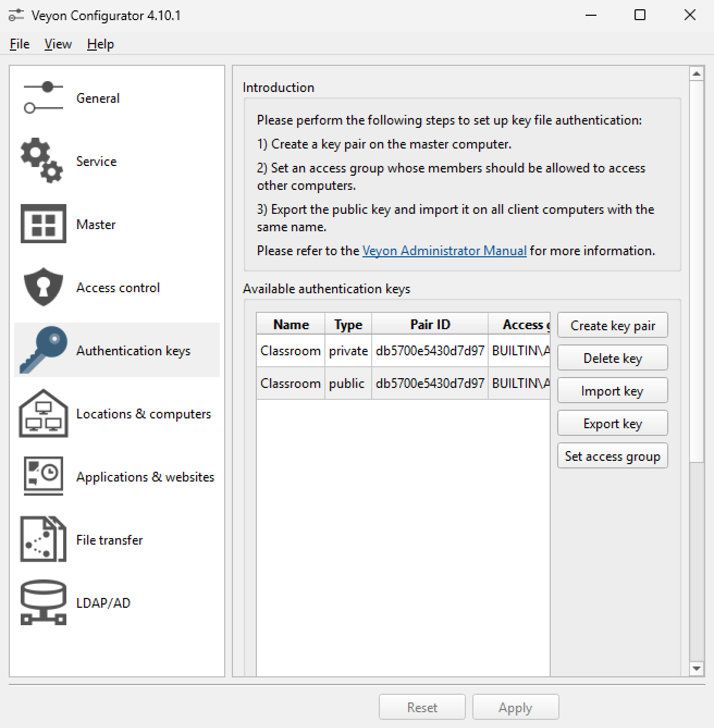Click the 'private' type cell
Viewport: 714px width, 728px height.
coord(348,351)
